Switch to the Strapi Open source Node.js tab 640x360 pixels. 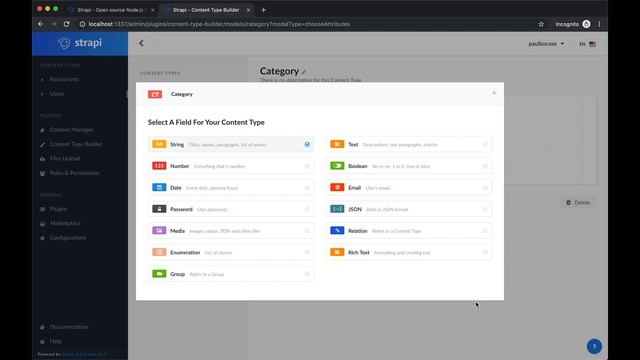110,10
